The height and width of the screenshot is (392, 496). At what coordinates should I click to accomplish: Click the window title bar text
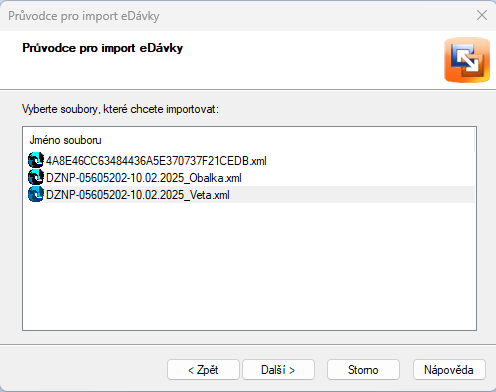click(x=84, y=16)
